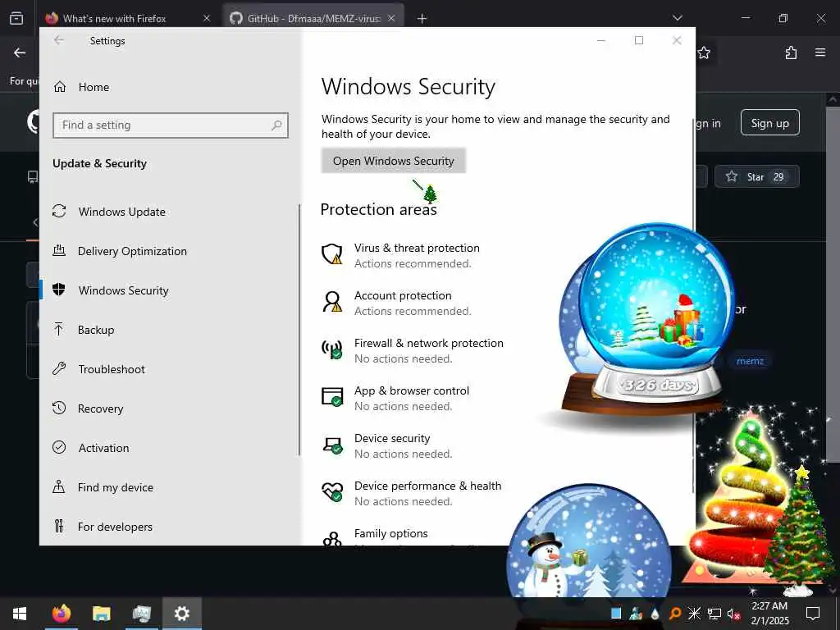Screen dimensions: 840x630
Task: Click Sign up on GitHub page
Action: 769,123
